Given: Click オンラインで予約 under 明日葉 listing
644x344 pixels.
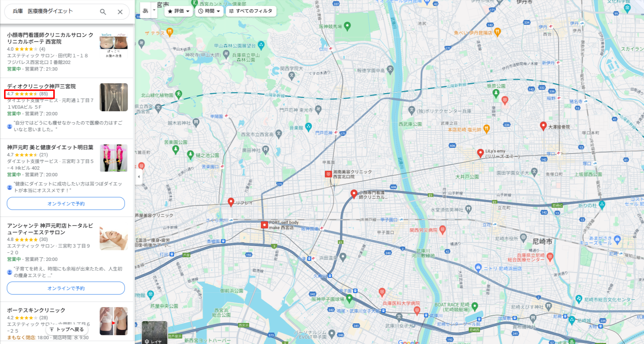Looking at the screenshot, I should coord(66,204).
